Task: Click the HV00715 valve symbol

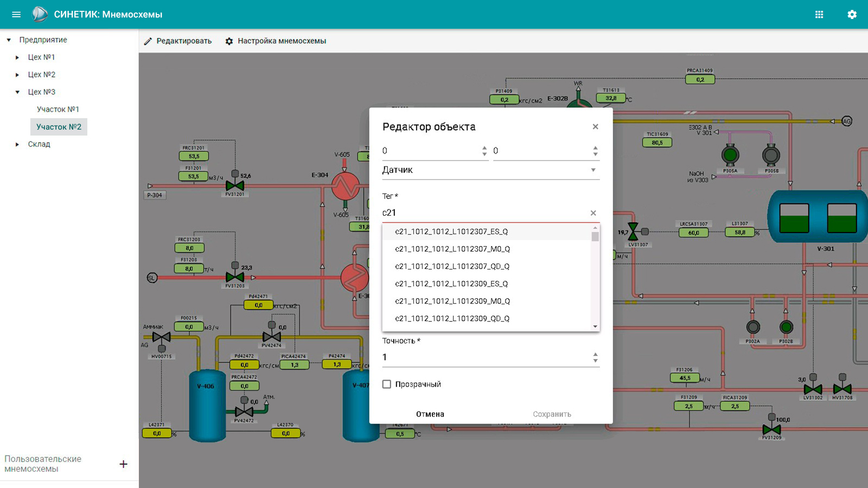Action: click(x=161, y=337)
